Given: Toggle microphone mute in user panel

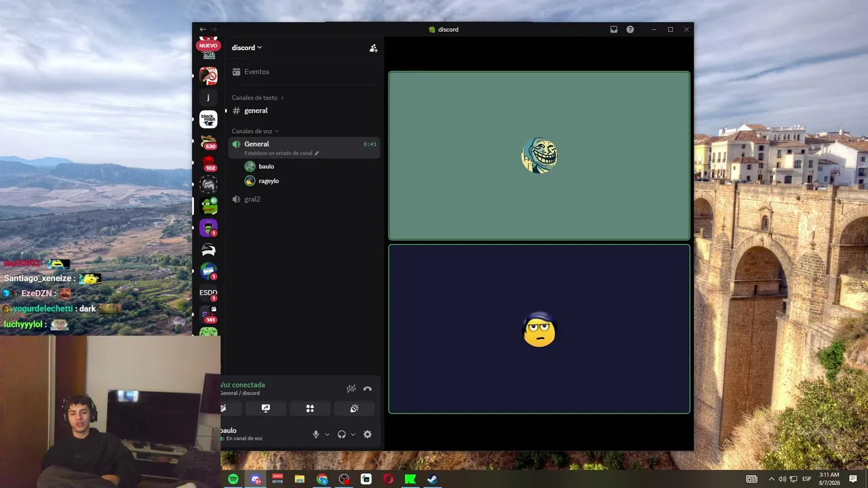Looking at the screenshot, I should 315,434.
